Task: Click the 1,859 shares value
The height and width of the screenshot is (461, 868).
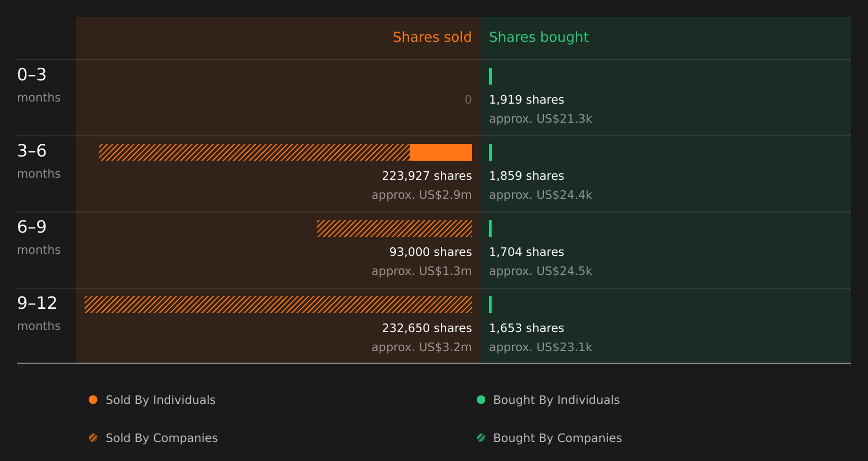Action: (x=527, y=176)
